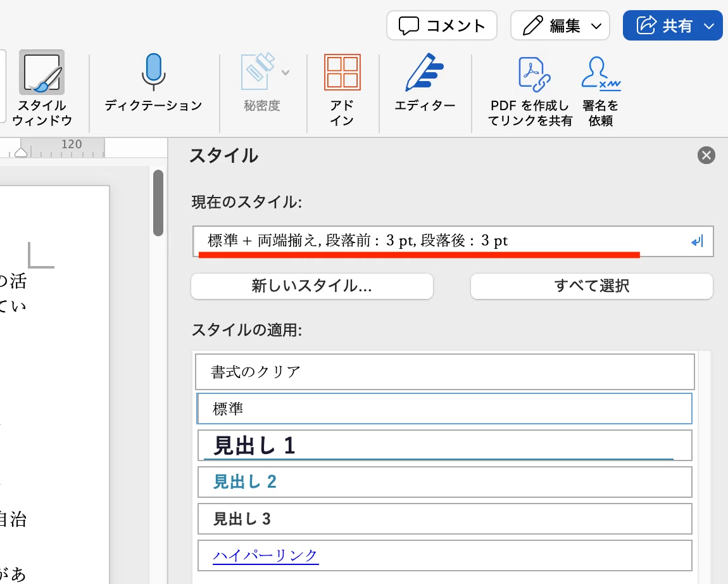Click すべて選択 button
The image size is (728, 584).
tap(591, 286)
